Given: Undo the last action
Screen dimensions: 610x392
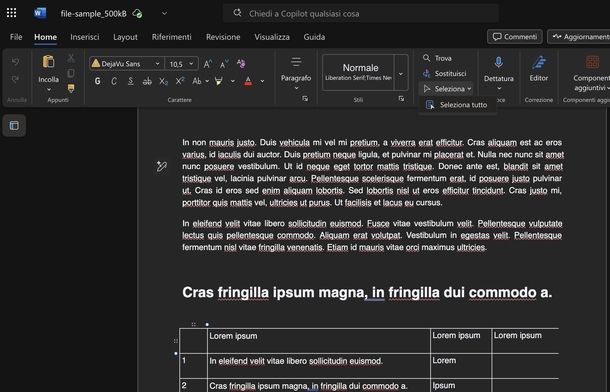Looking at the screenshot, I should tap(16, 61).
